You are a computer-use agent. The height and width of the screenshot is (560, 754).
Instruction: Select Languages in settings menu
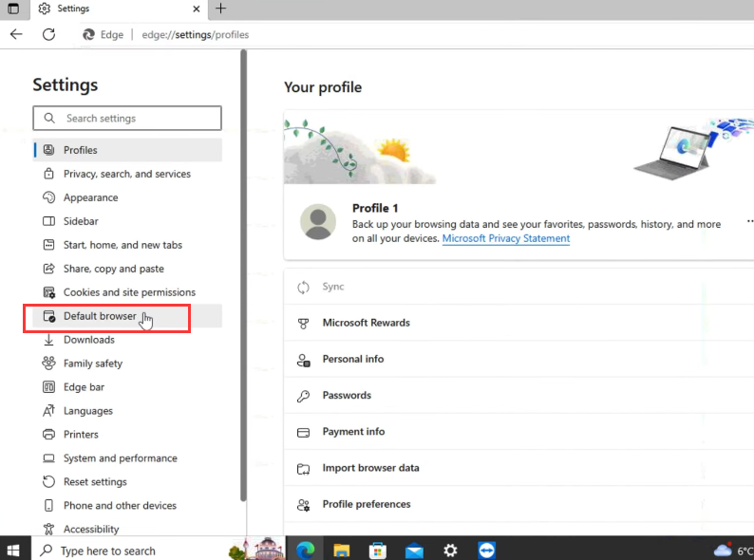pyautogui.click(x=127, y=410)
